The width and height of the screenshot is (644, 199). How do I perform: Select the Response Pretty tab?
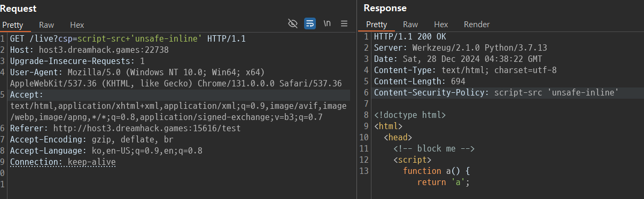click(376, 25)
